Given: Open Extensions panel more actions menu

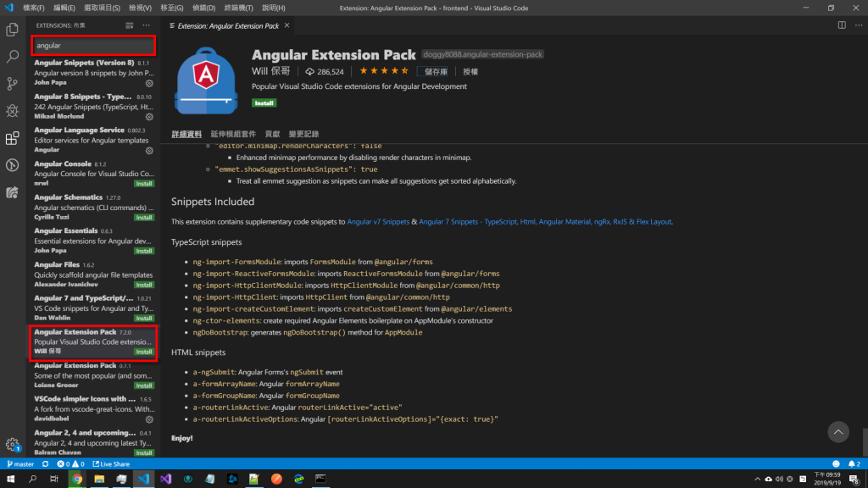Looking at the screenshot, I should click(146, 25).
